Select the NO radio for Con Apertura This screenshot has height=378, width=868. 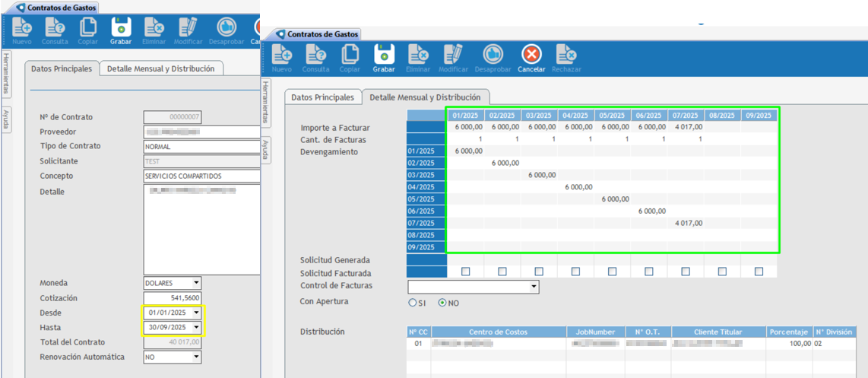pos(442,303)
